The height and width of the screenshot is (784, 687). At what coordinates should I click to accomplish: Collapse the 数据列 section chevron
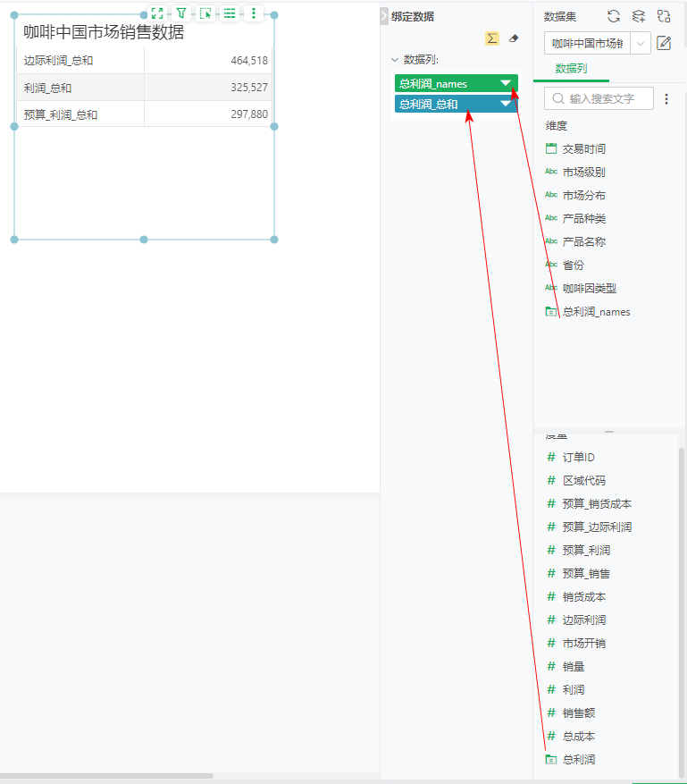[395, 60]
